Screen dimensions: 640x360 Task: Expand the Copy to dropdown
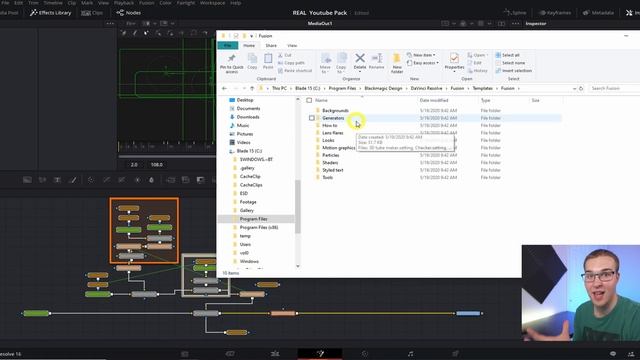341,70
